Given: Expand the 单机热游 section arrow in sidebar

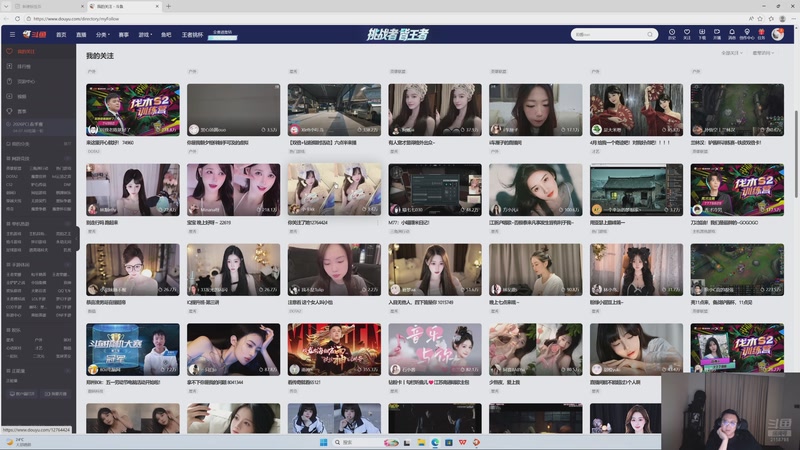Looking at the screenshot, I should [67, 223].
